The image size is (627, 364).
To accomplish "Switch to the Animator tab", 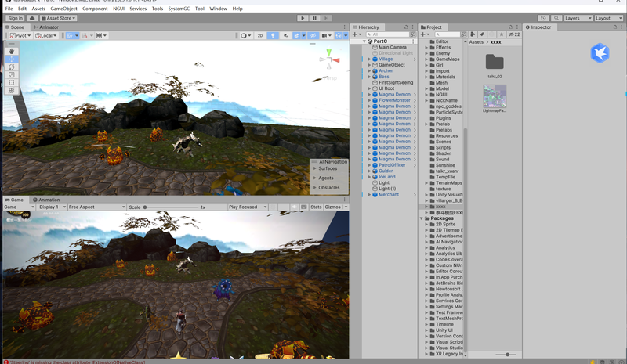I will point(46,27).
